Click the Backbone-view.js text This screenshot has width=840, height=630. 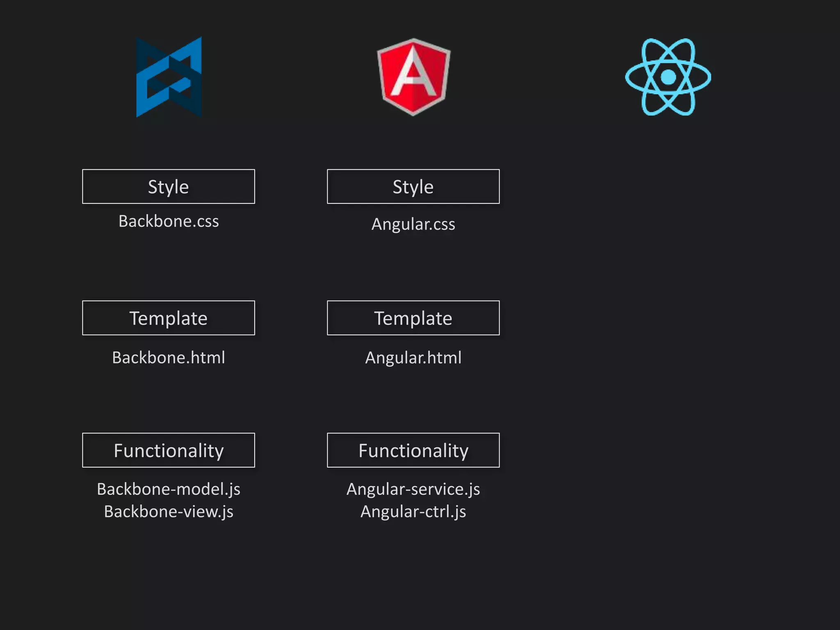tap(169, 511)
